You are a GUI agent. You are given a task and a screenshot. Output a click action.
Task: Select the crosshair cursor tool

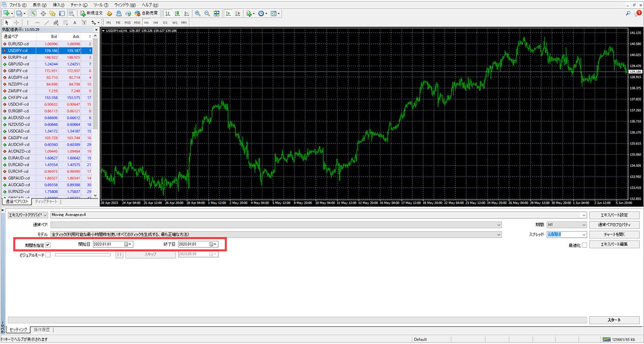click(17, 22)
